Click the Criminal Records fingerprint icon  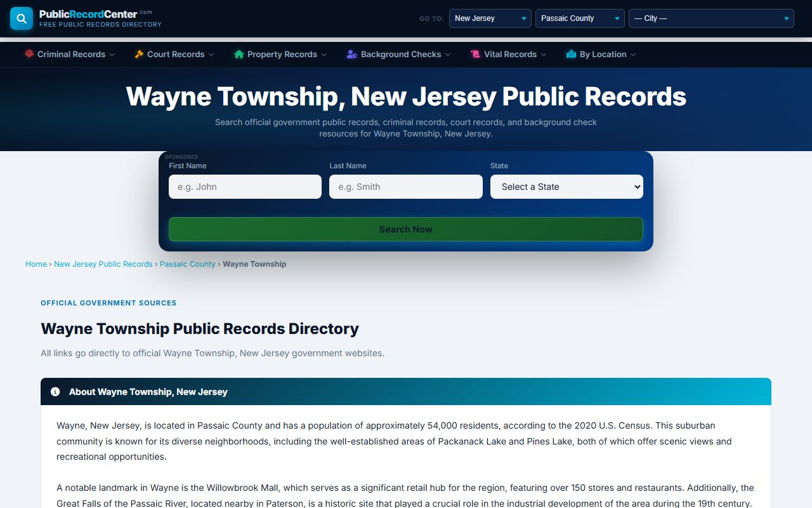tap(29, 55)
